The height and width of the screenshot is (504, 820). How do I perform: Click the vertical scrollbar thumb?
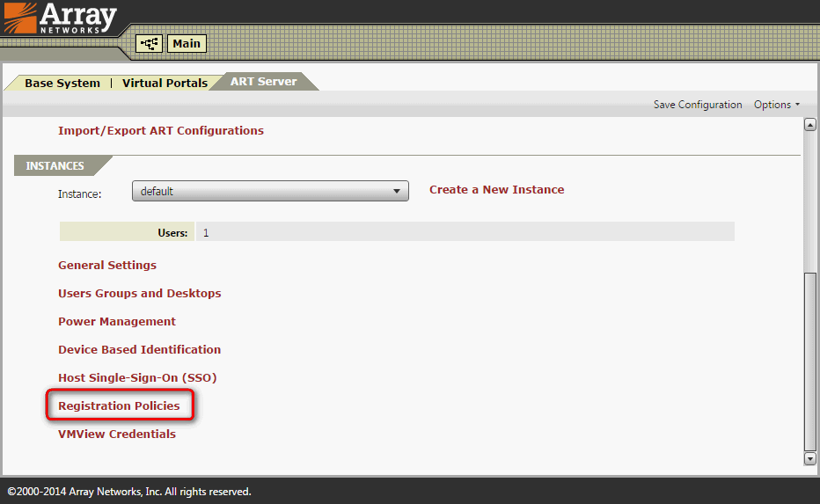point(810,362)
